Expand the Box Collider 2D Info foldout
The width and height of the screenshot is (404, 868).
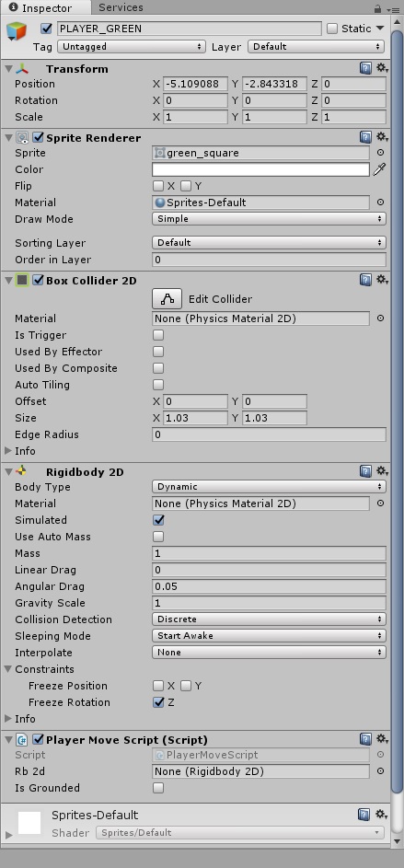pos(8,451)
